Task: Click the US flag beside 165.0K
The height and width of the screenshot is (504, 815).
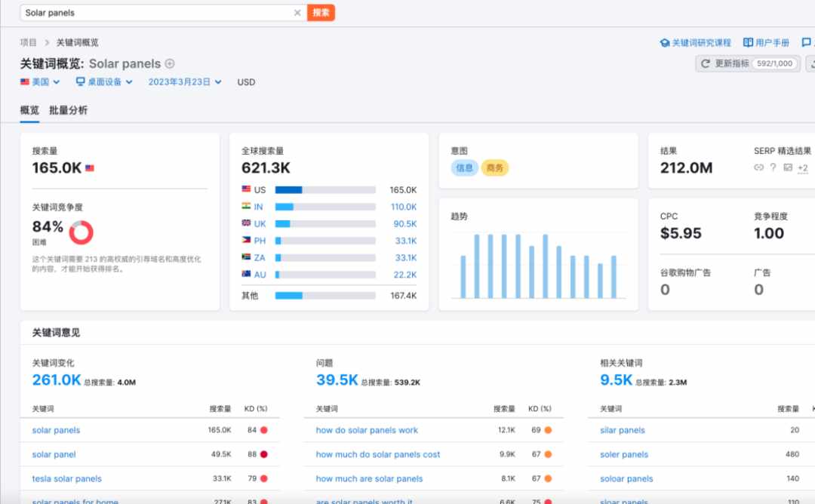Action: pos(89,167)
